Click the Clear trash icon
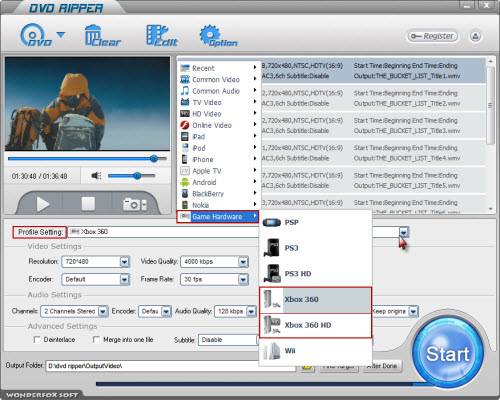The image size is (500, 400). (103, 35)
